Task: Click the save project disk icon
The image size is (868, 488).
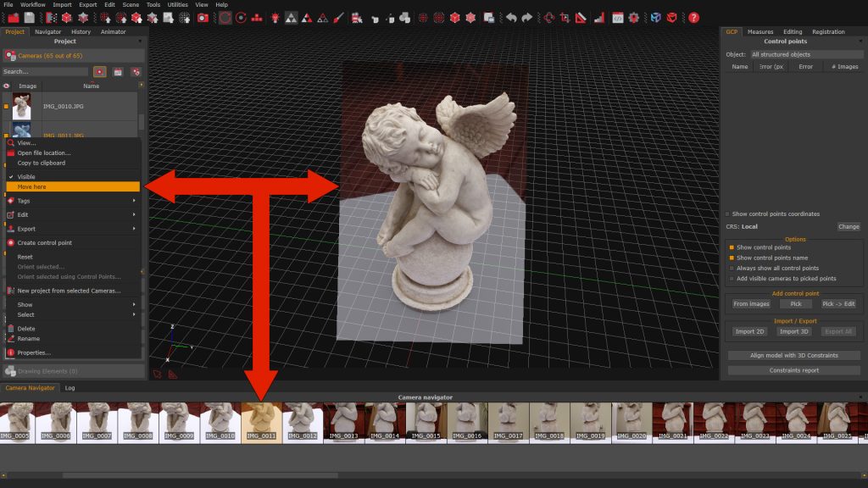Action: pyautogui.click(x=30, y=18)
